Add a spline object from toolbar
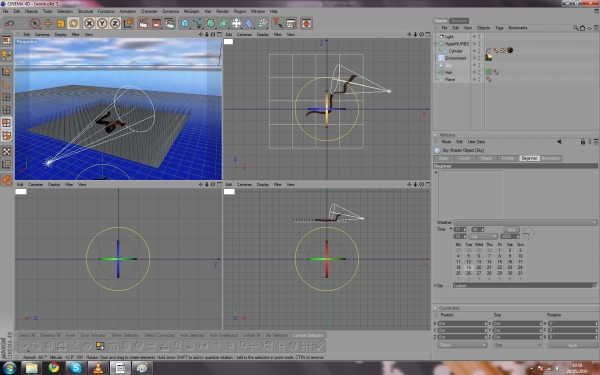600x375 pixels. pyautogui.click(x=198, y=23)
